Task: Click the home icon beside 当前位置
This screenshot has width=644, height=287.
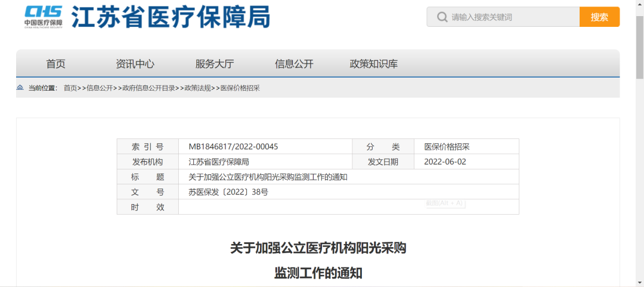Action: point(20,88)
